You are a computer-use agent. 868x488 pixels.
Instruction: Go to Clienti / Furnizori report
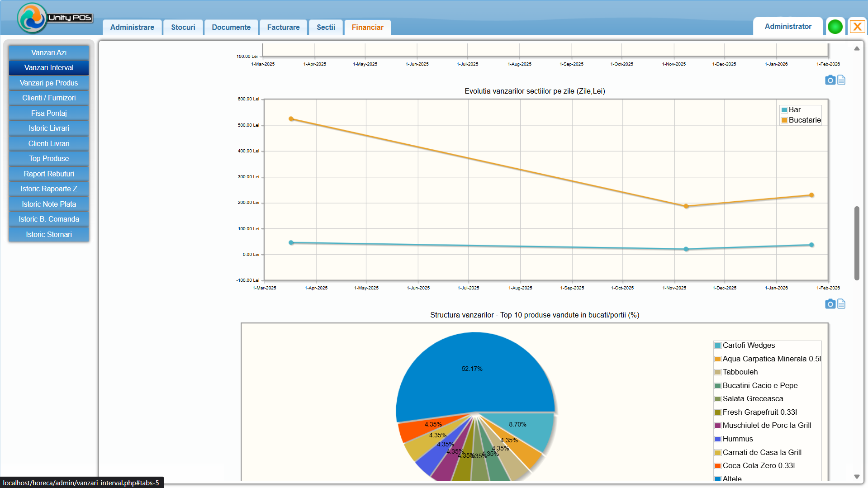pyautogui.click(x=49, y=98)
